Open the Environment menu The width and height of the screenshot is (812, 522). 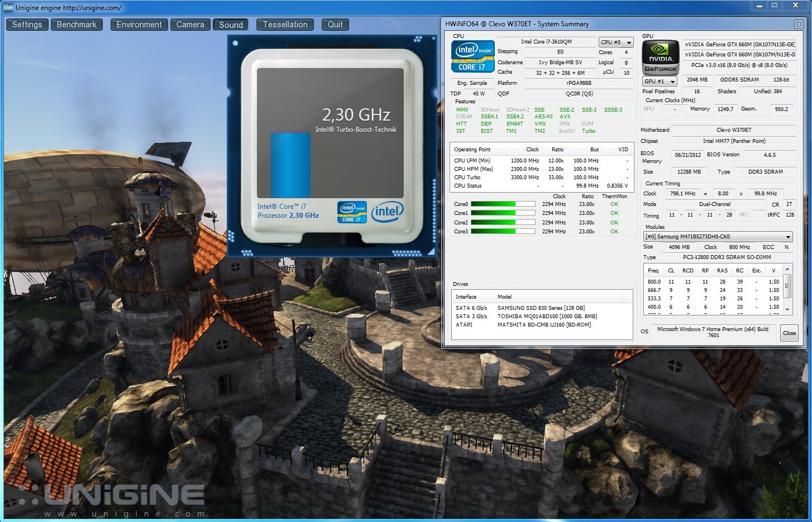coord(139,25)
